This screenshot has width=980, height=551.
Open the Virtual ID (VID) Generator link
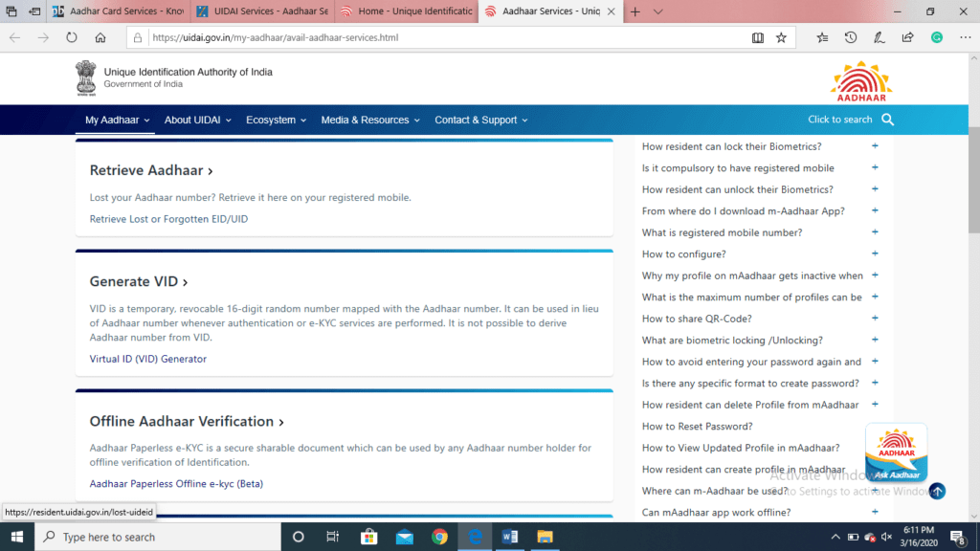(147, 359)
